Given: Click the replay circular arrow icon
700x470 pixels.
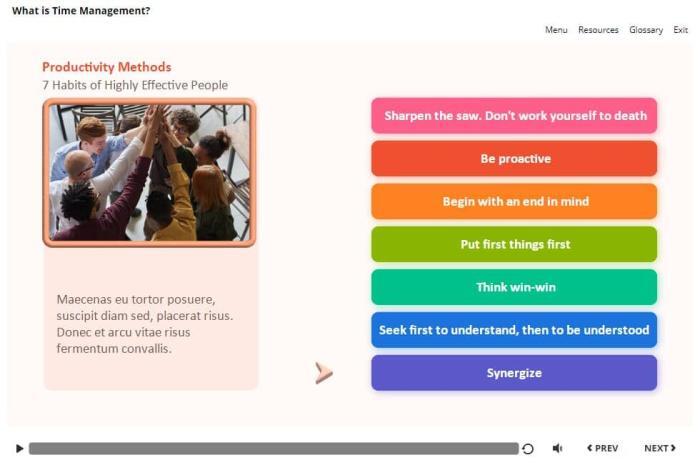Looking at the screenshot, I should point(528,449).
